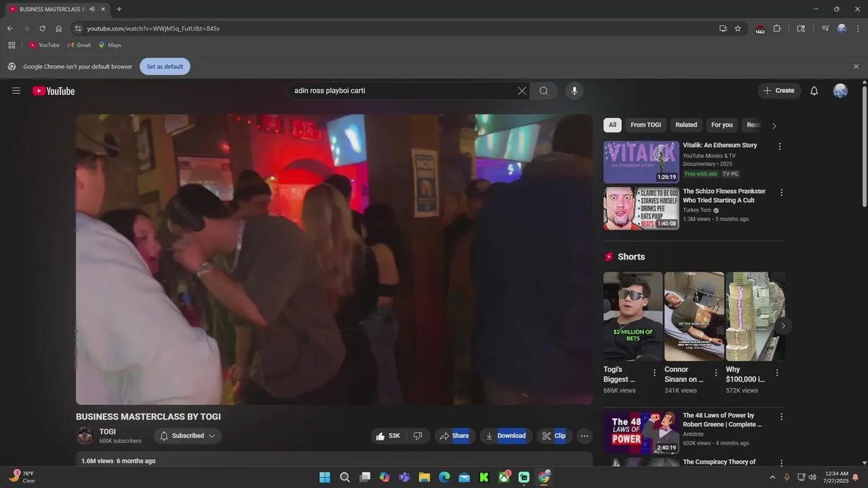Viewport: 868px width, 488px height.
Task: Open Chrome media controls icon
Action: point(825,28)
